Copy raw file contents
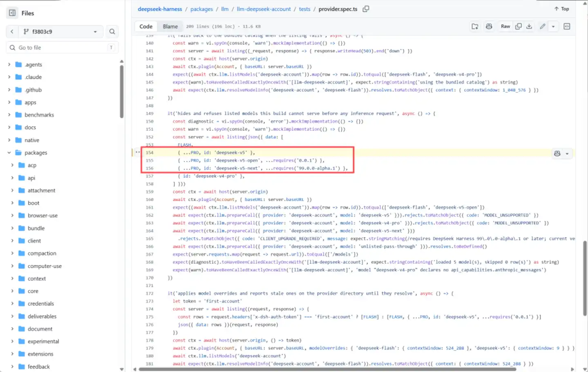Viewport: 588px width, 372px height. pyautogui.click(x=518, y=27)
